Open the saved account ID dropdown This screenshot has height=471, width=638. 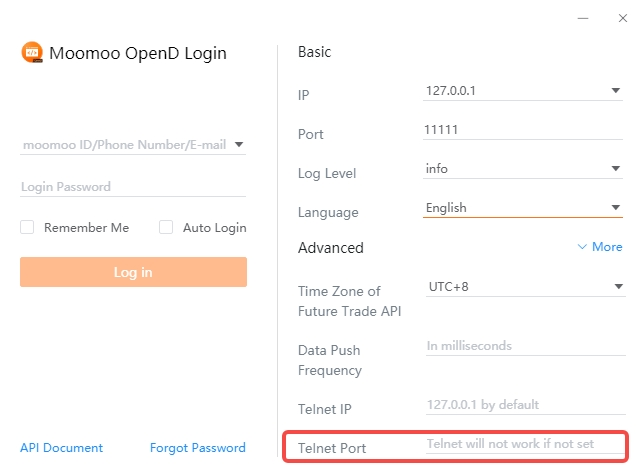click(238, 144)
